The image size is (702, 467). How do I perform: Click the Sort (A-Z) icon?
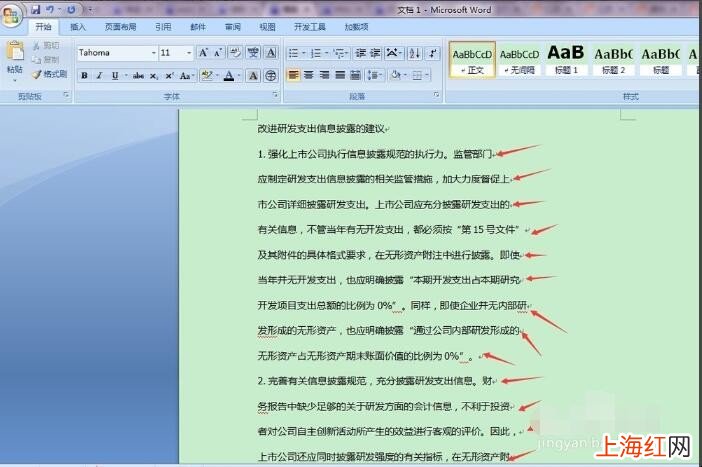pyautogui.click(x=415, y=53)
